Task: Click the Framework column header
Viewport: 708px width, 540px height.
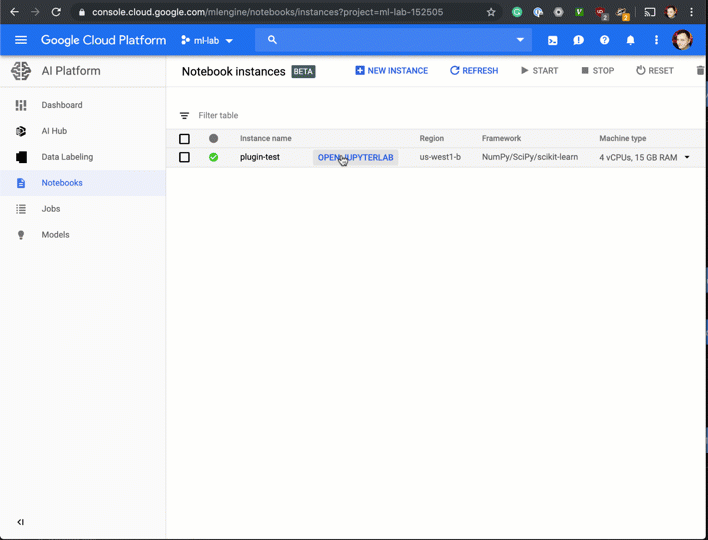Action: click(501, 138)
